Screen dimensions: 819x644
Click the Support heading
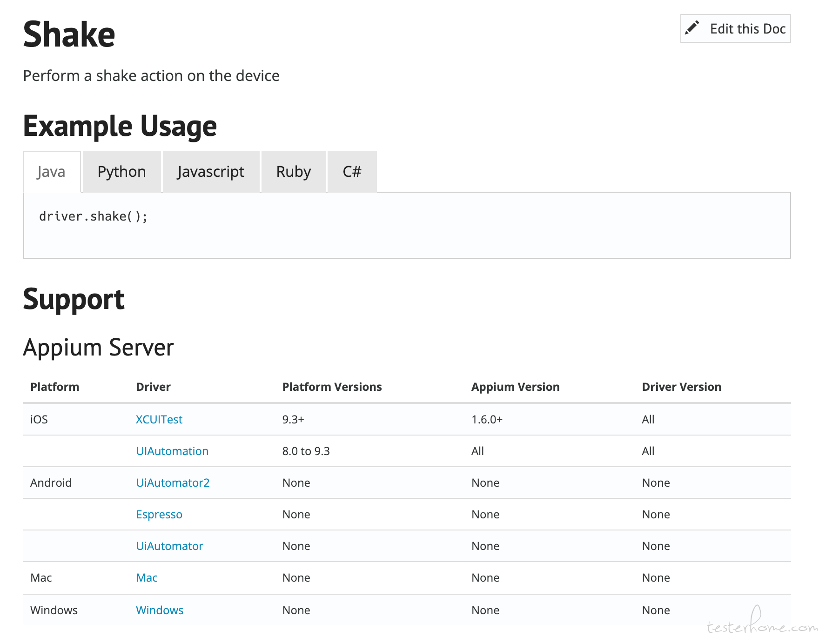click(74, 299)
